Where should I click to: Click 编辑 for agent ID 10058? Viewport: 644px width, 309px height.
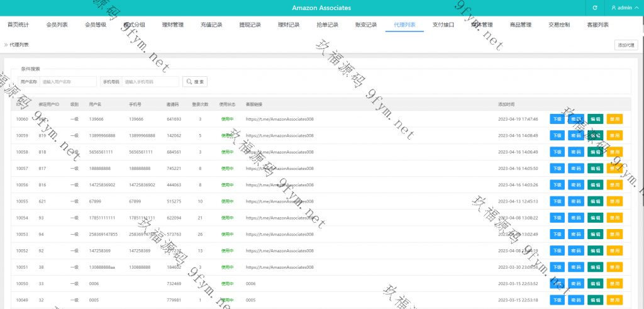(595, 152)
